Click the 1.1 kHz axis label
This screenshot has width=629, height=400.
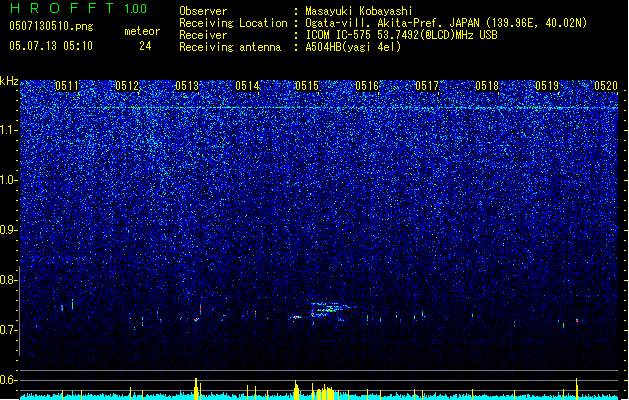coord(8,130)
